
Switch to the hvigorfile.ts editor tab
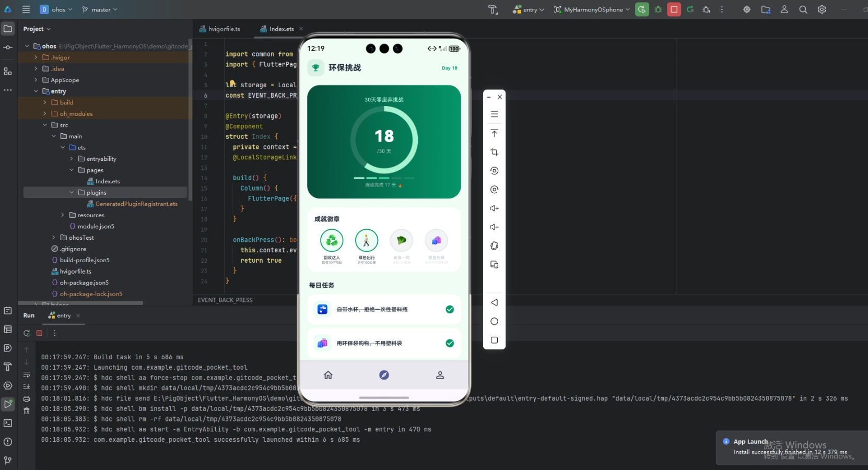tap(219, 29)
